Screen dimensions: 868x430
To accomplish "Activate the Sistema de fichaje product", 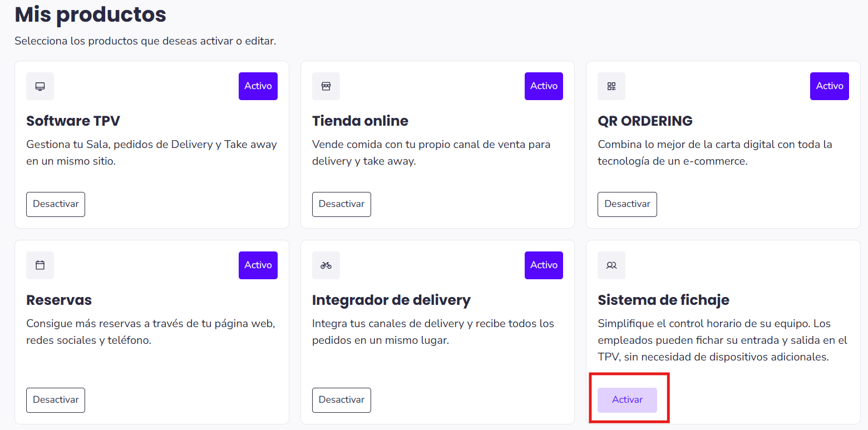I will (627, 400).
